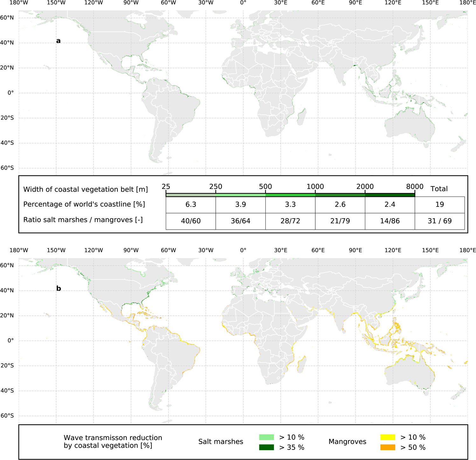Click the 6.3 coastline percentage cell

click(x=190, y=205)
